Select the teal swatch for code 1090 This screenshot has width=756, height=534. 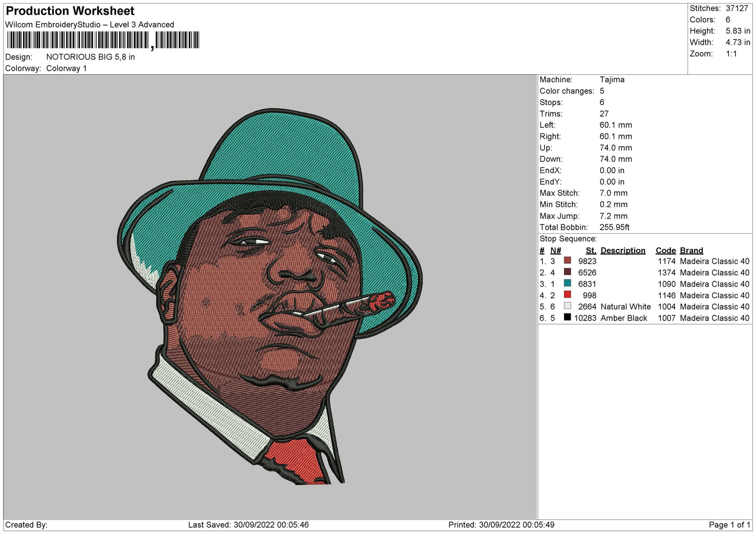[x=567, y=283]
